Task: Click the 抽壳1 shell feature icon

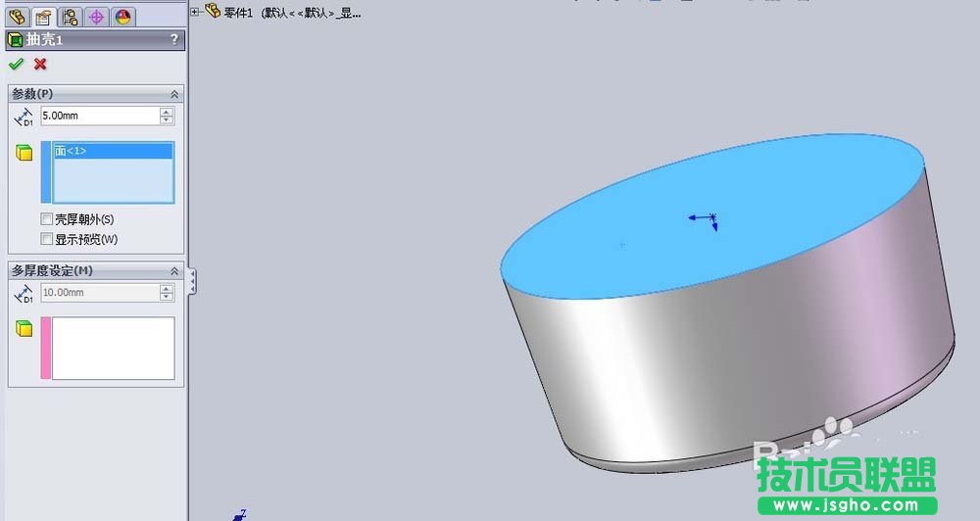Action: 15,40
